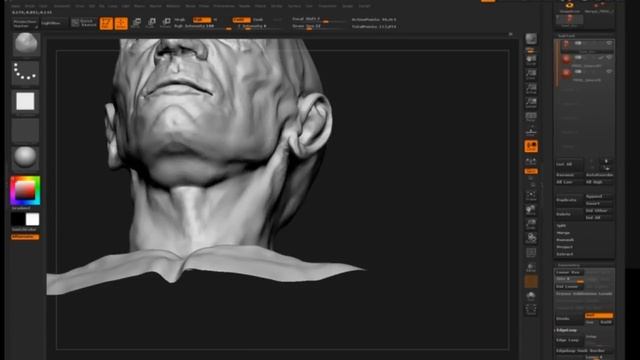Open the gray material sphere picker
640x360 pixels.
pyautogui.click(x=25, y=157)
